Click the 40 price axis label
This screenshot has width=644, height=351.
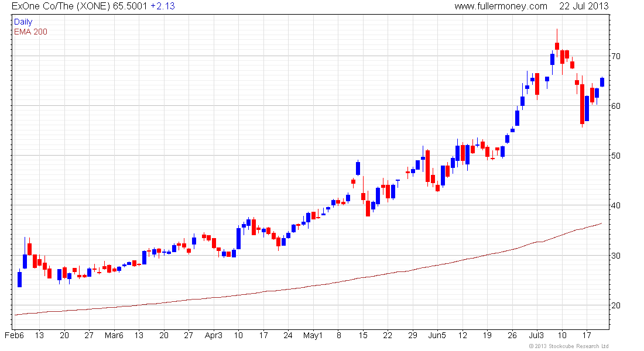tap(616, 206)
